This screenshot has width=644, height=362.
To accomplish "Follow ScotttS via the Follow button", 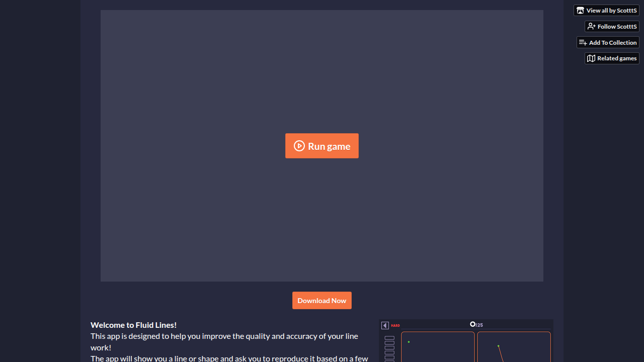I will pyautogui.click(x=612, y=27).
